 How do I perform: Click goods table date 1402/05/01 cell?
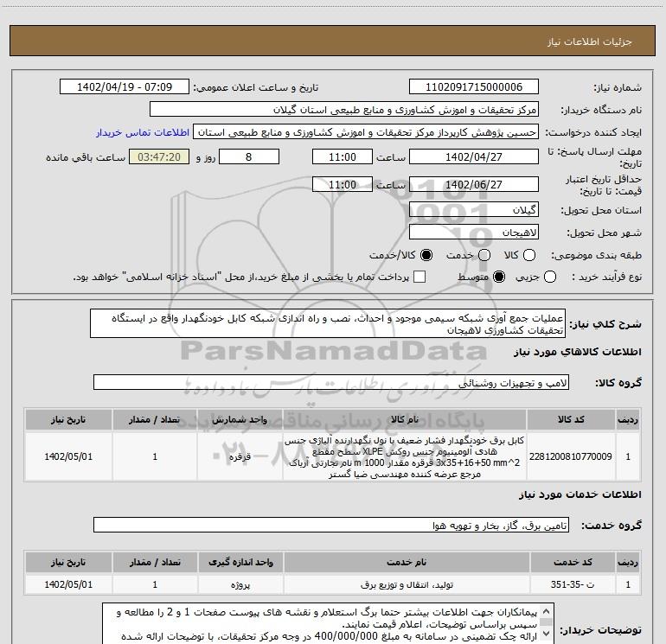point(68,456)
